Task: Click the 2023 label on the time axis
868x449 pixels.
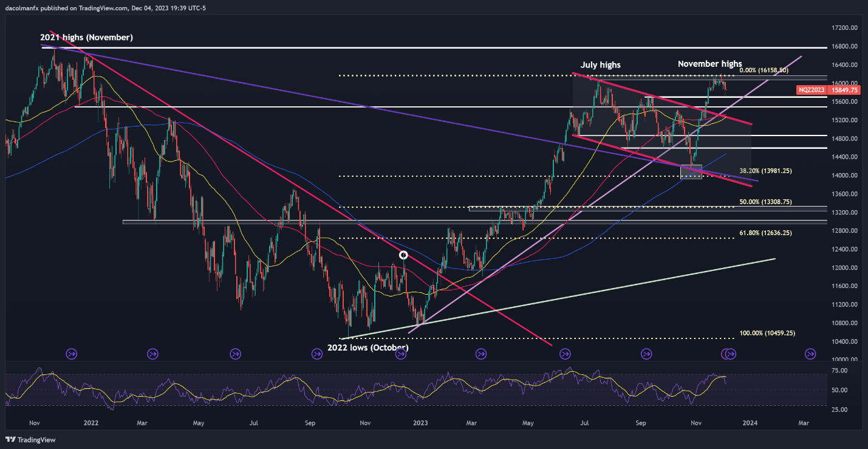Action: [420, 422]
